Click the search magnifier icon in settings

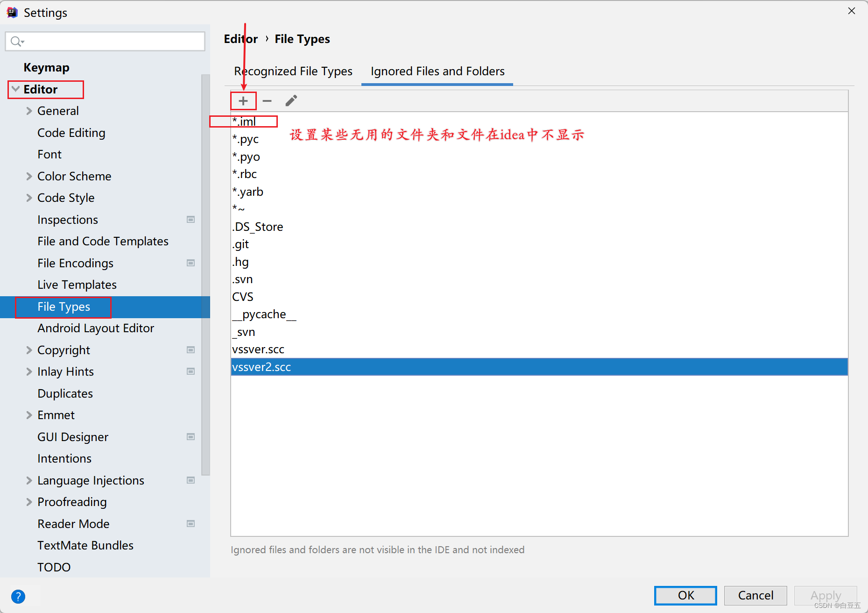(17, 42)
